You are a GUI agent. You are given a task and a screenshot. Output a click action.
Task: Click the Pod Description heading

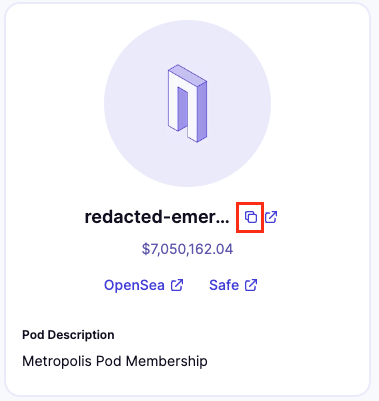point(68,335)
